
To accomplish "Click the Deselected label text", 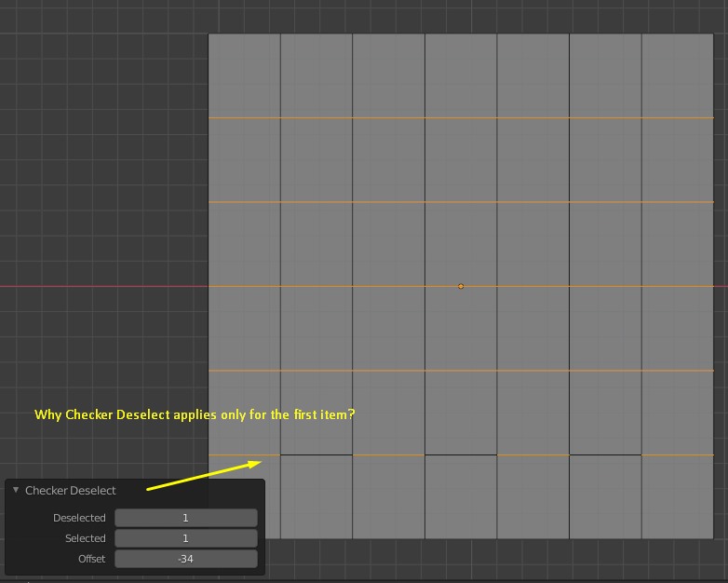I will [79, 518].
